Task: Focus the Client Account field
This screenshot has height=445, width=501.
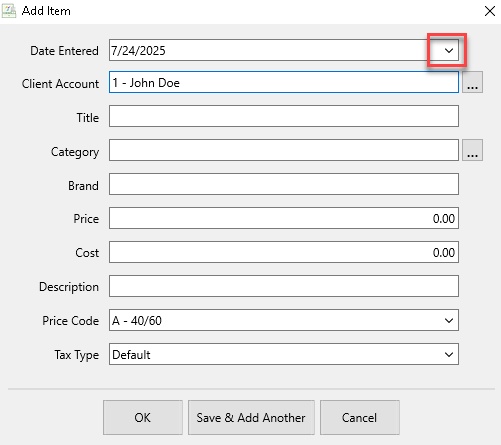Action: pyautogui.click(x=284, y=82)
